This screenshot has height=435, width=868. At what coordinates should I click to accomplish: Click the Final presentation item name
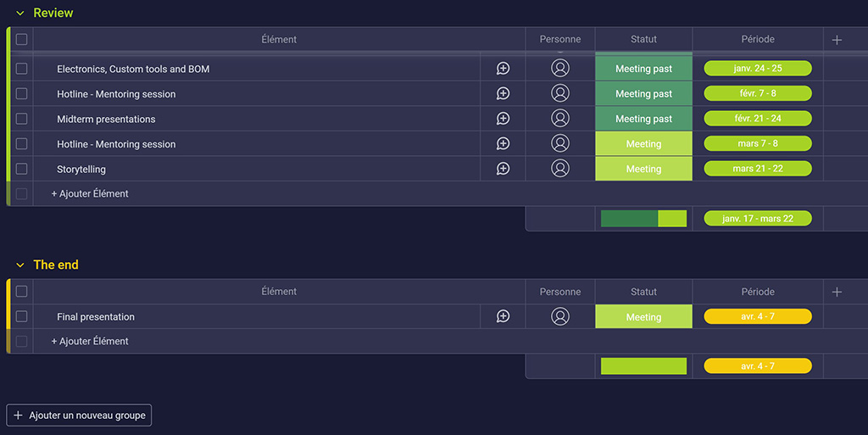96,317
